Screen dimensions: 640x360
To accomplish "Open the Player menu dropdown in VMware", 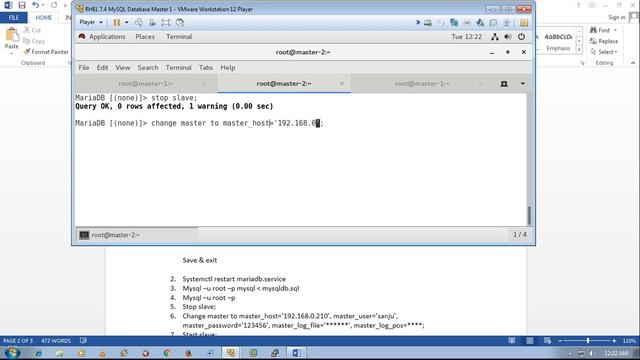I will click(91, 22).
